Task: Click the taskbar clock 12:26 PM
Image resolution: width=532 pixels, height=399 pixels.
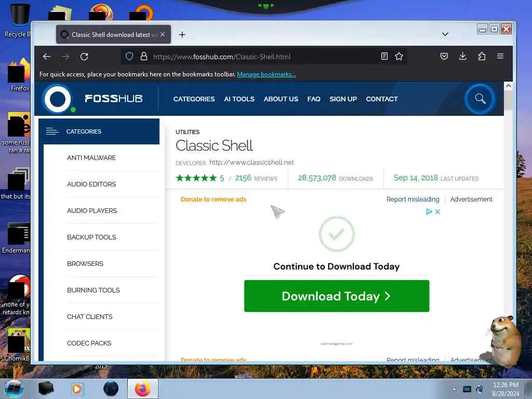Action: coord(506,385)
